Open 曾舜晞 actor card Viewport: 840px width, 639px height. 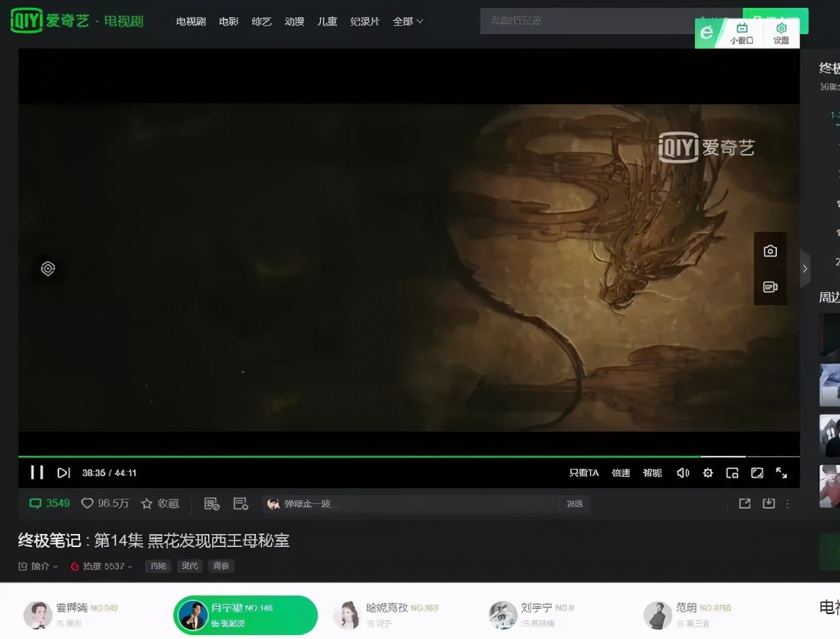(x=71, y=615)
